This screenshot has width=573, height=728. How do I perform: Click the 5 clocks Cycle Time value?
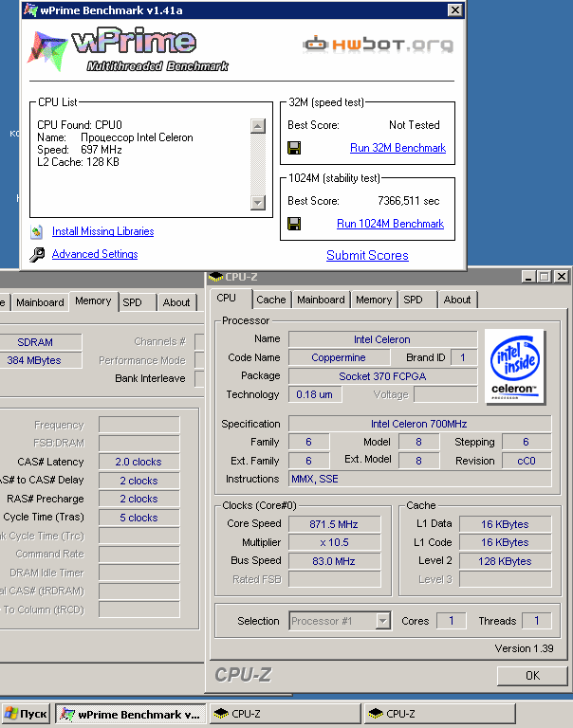(139, 518)
